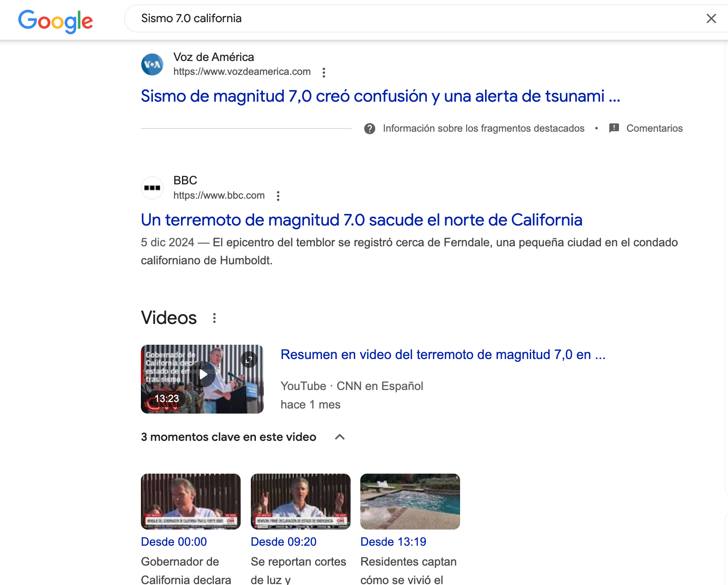Image resolution: width=728 pixels, height=585 pixels.
Task: Open the BBC result three-dot menu
Action: pyautogui.click(x=278, y=196)
